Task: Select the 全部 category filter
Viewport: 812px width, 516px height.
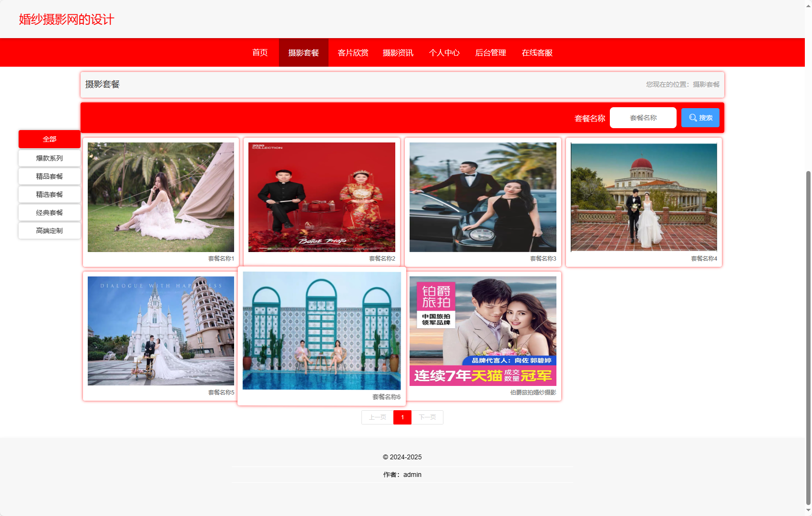Action: [50, 139]
